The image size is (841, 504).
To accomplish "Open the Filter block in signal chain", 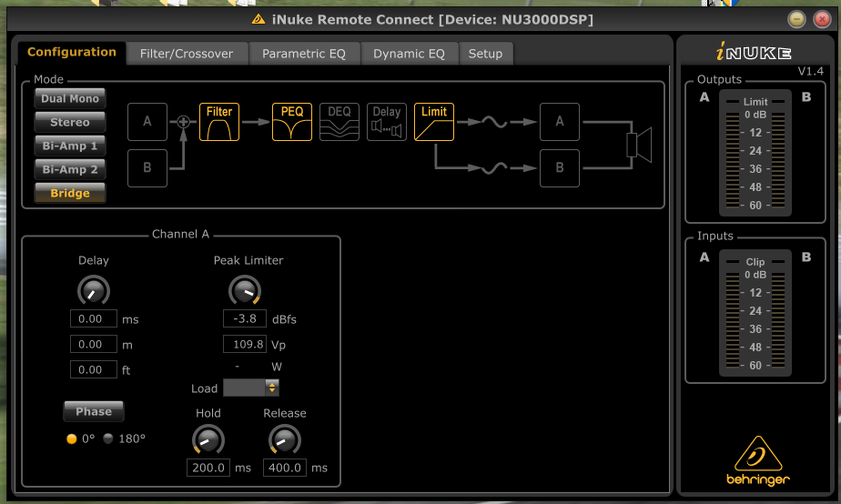I will (x=219, y=122).
